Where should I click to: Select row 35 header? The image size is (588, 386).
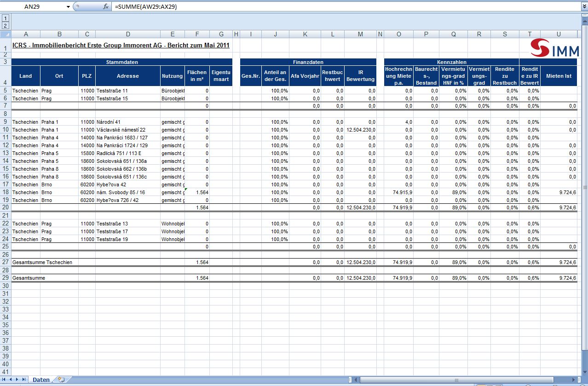6,325
